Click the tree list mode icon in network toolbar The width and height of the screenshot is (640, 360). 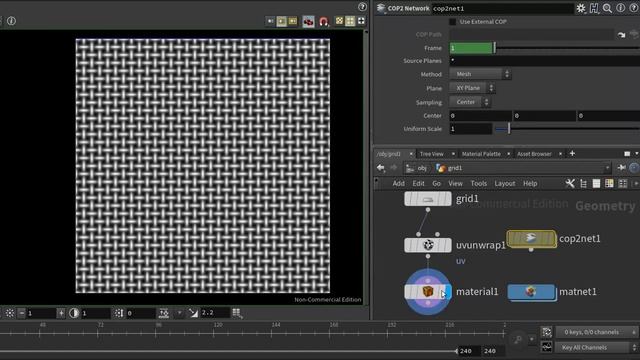pos(583,184)
